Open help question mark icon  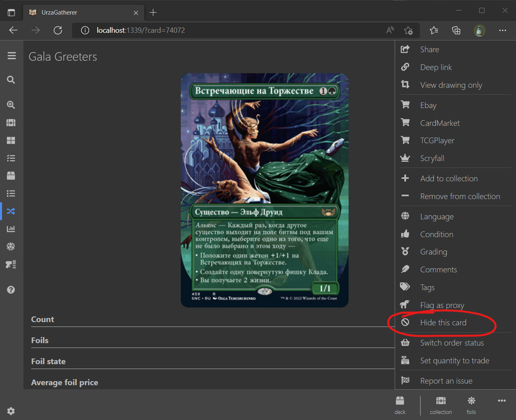point(11,290)
